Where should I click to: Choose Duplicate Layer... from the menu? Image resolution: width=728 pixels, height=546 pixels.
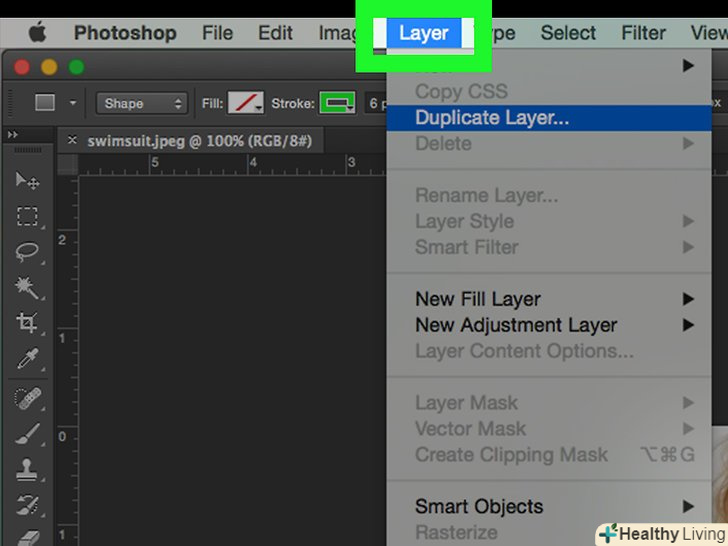549,118
